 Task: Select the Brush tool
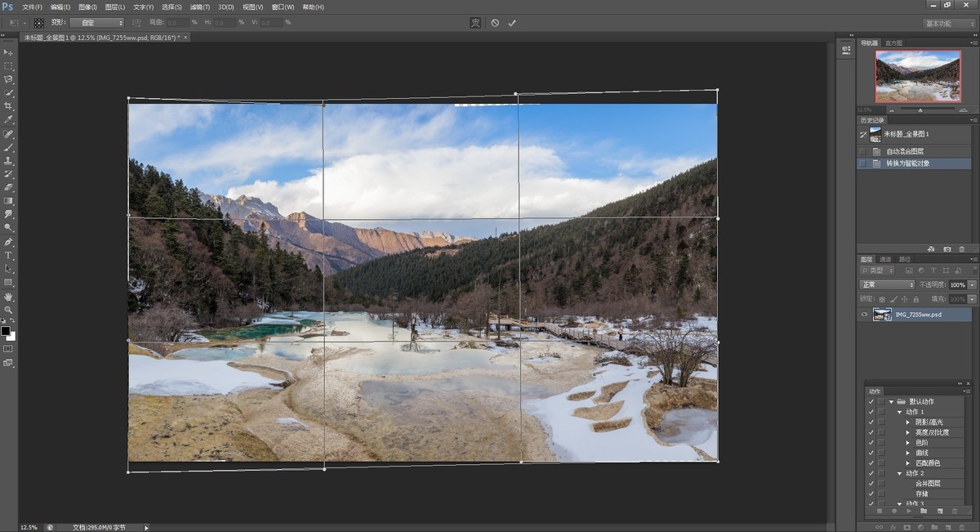click(8, 147)
